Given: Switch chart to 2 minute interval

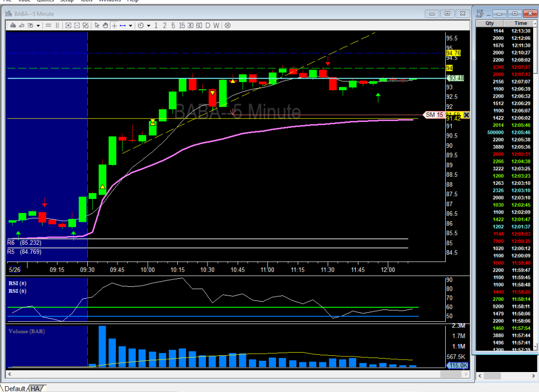Looking at the screenshot, I should click(164, 25).
